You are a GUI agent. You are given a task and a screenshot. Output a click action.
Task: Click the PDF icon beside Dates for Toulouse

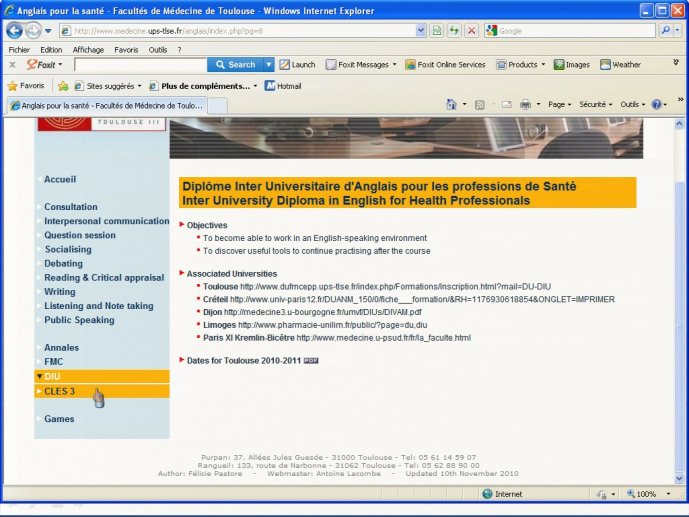coord(311,361)
